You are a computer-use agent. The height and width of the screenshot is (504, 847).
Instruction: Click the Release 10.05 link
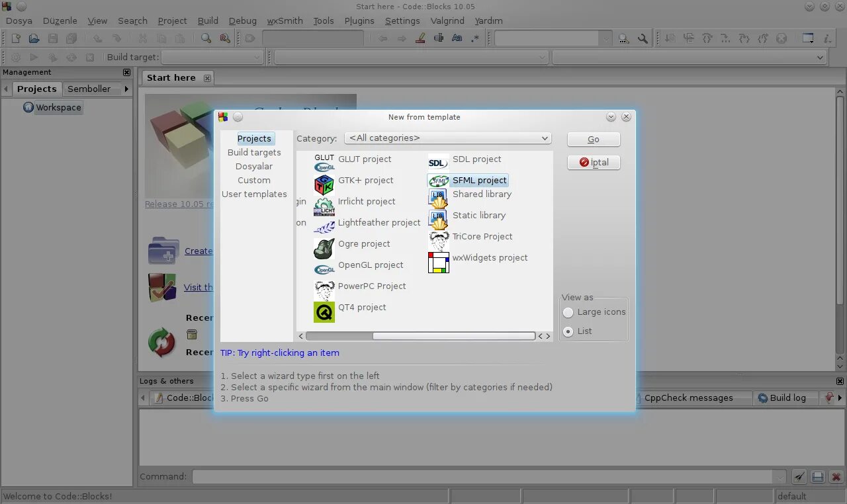[x=179, y=204]
